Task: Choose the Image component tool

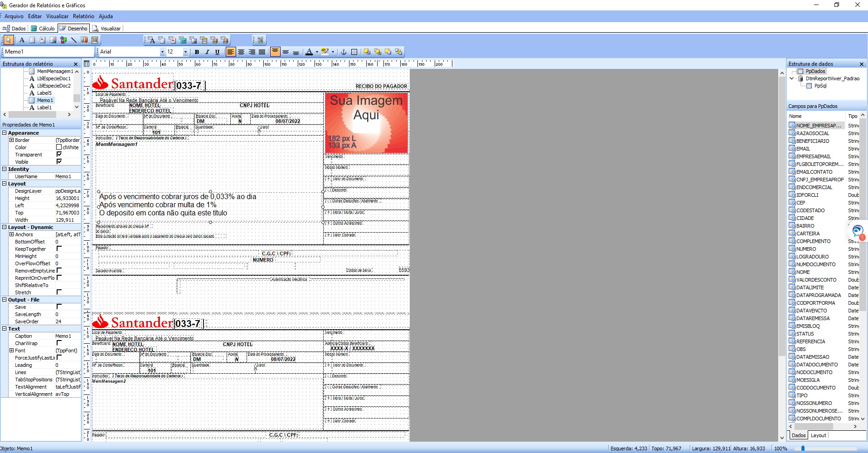Action: 53,40
